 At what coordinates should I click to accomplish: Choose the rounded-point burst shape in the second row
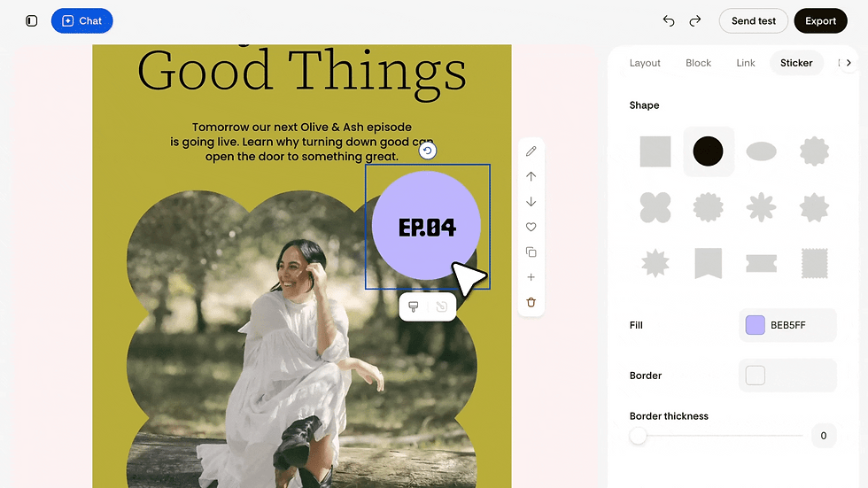(814, 207)
